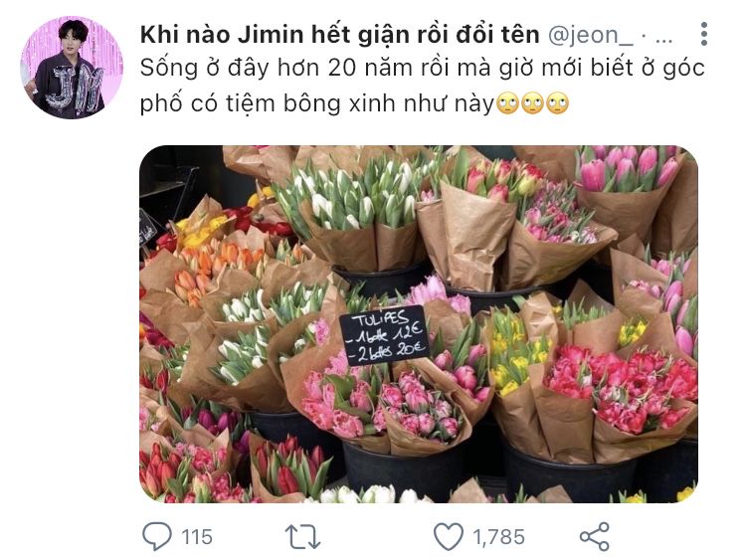
Task: Open display name Khi nào Jimin hết giận
Action: 340,35
